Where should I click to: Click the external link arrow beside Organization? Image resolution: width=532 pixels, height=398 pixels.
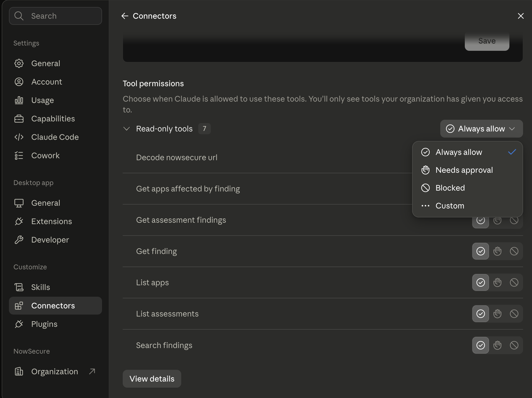tap(92, 371)
